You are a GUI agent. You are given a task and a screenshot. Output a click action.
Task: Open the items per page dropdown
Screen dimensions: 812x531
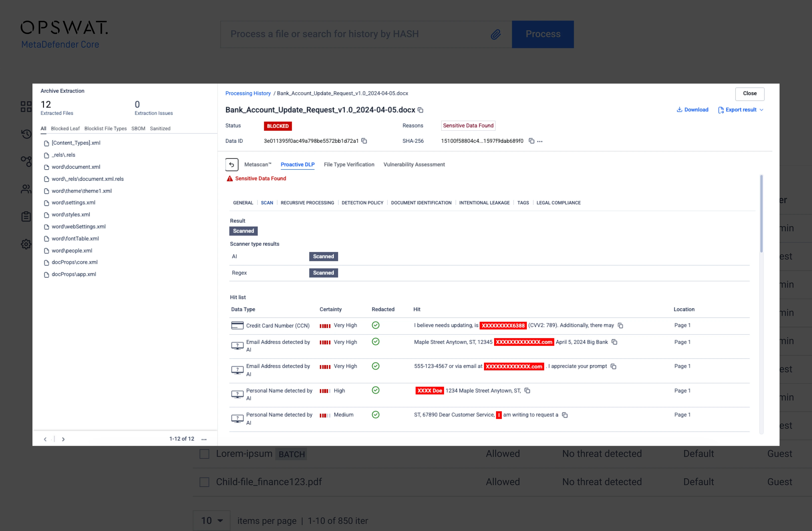pyautogui.click(x=212, y=520)
